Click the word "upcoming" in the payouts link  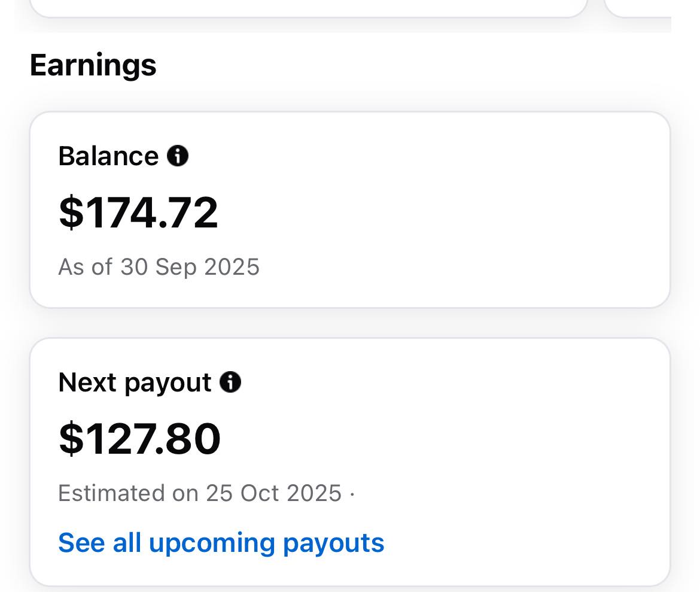click(212, 542)
